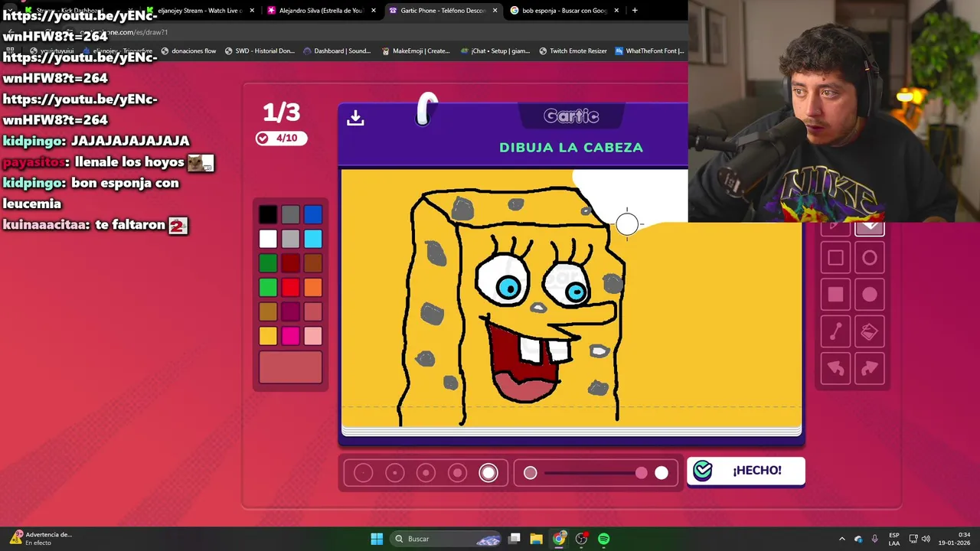Select the outlined rectangle shape tool
The height and width of the screenshot is (551, 980).
835,258
